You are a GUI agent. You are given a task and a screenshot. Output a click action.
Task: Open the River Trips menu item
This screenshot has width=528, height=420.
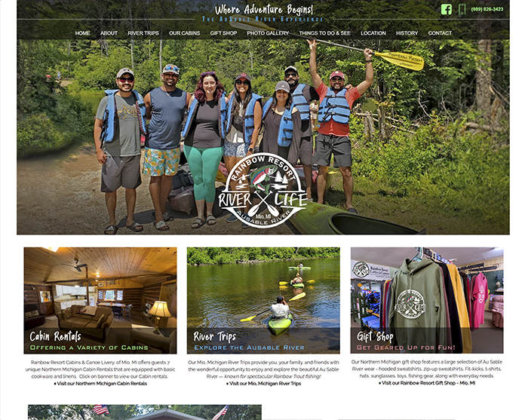click(x=143, y=33)
